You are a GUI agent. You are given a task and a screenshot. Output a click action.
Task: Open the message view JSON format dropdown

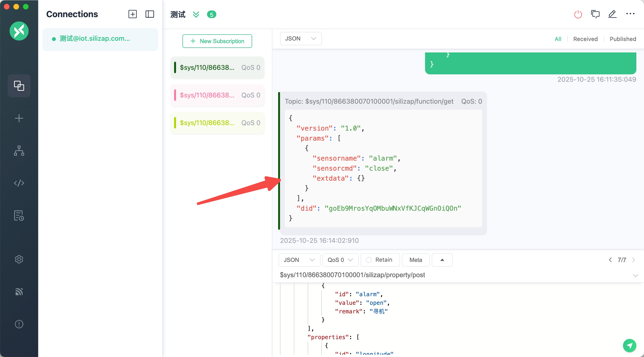tap(301, 38)
